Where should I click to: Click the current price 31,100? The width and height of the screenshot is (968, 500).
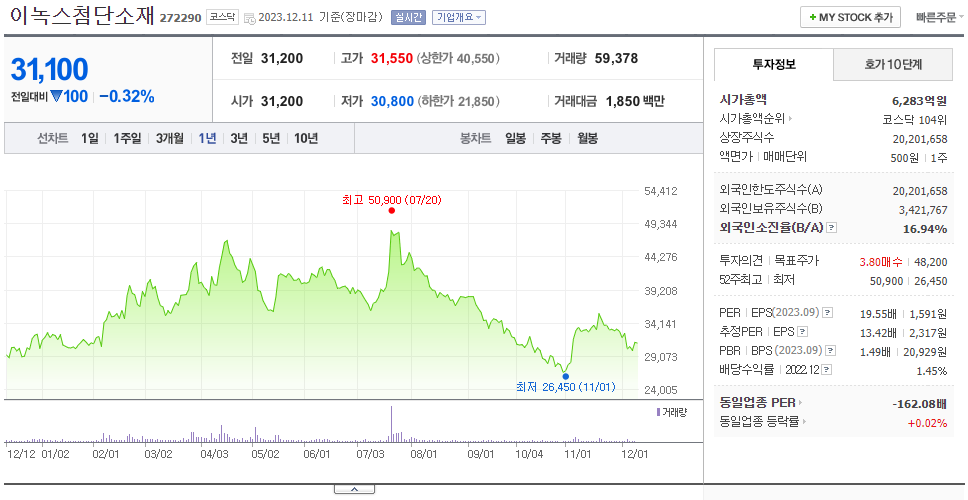(x=49, y=69)
